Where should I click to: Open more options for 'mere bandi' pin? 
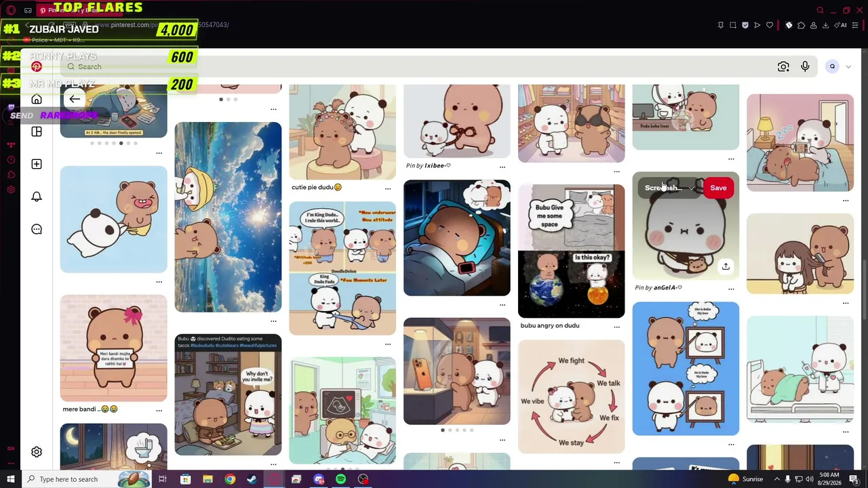click(x=159, y=410)
